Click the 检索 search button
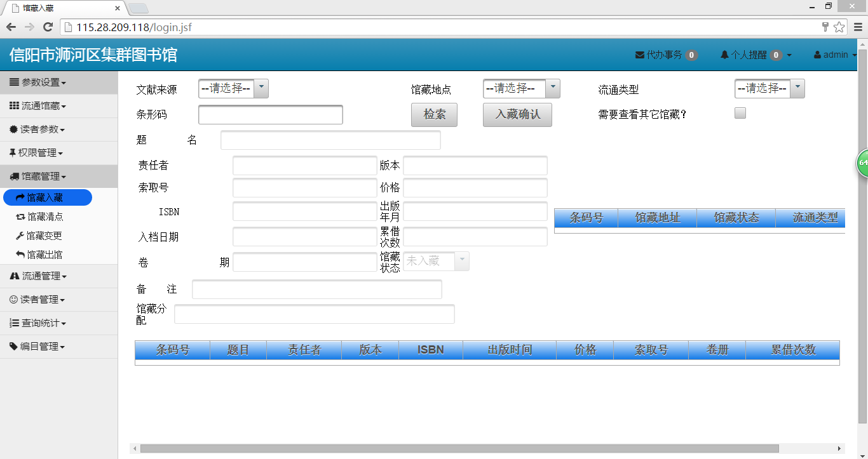Screen dimensions: 868x459 (434, 115)
